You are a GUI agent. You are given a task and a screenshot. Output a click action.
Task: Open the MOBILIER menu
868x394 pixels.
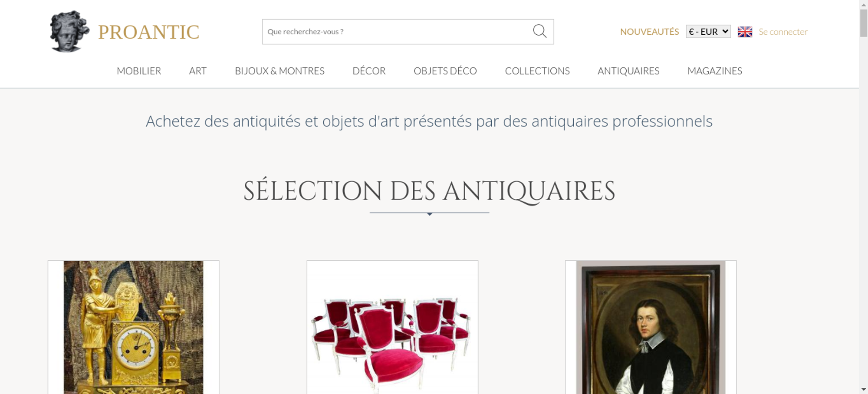[x=139, y=71]
